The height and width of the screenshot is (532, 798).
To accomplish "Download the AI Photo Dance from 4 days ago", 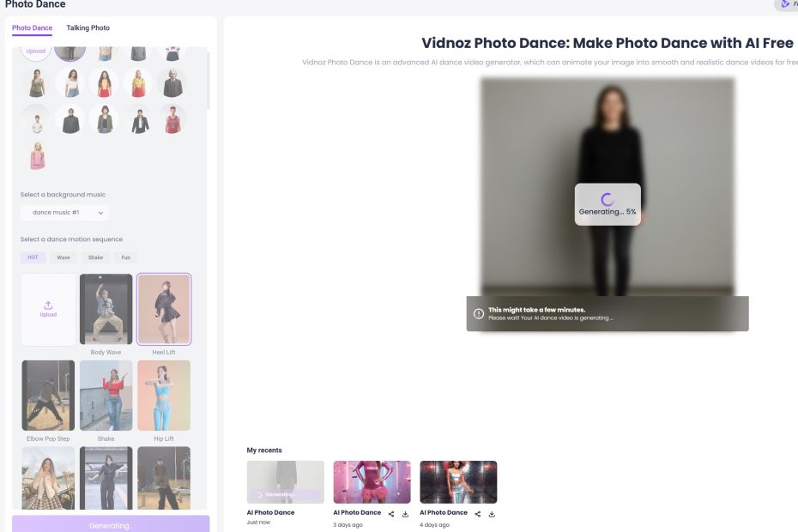I will 492,514.
